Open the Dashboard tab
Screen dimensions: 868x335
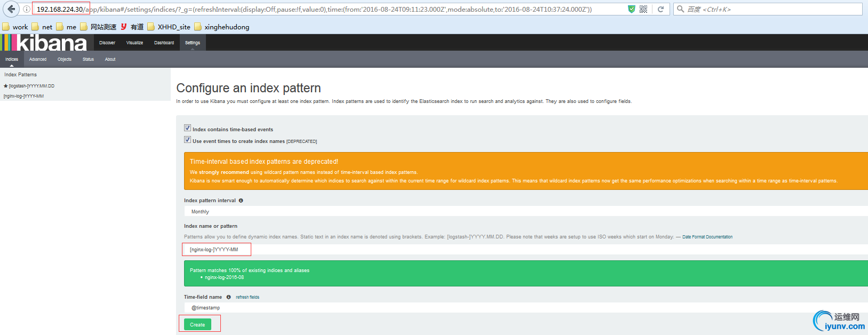click(164, 43)
